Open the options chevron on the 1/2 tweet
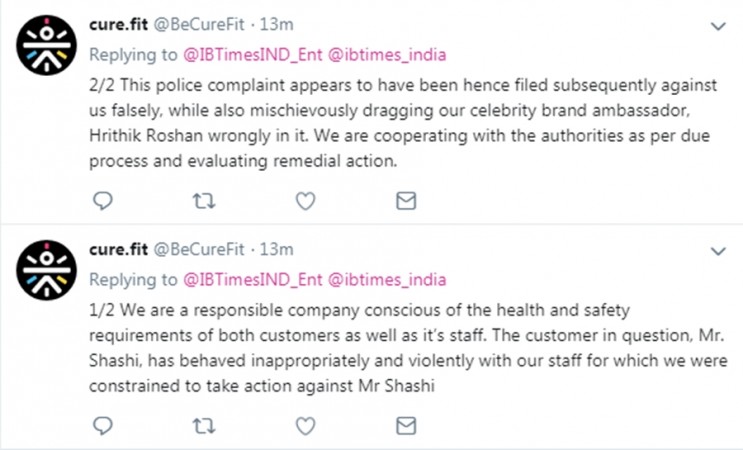The width and height of the screenshot is (743, 450). click(718, 251)
